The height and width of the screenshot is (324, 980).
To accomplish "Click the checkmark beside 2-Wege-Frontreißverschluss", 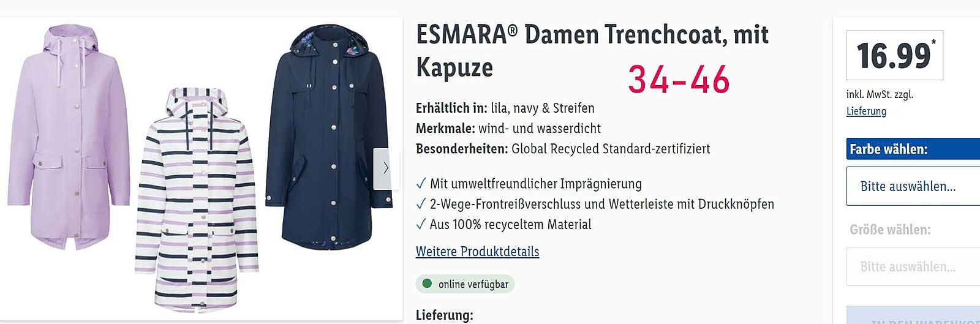I will point(421,204).
